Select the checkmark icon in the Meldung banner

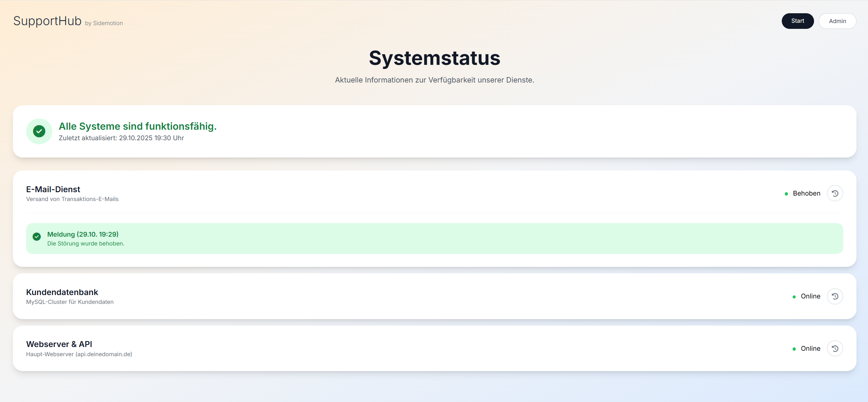pos(37,236)
